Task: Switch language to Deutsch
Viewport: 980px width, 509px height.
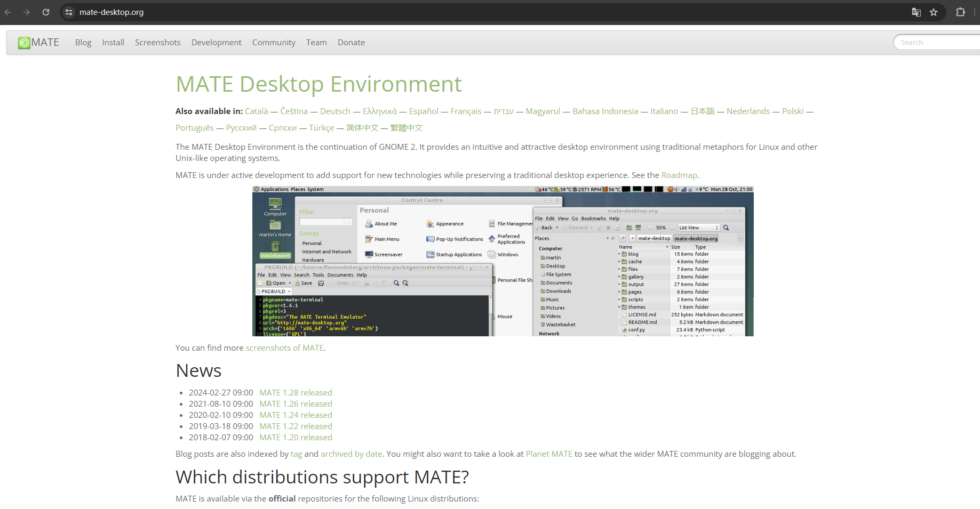Action: [x=335, y=111]
